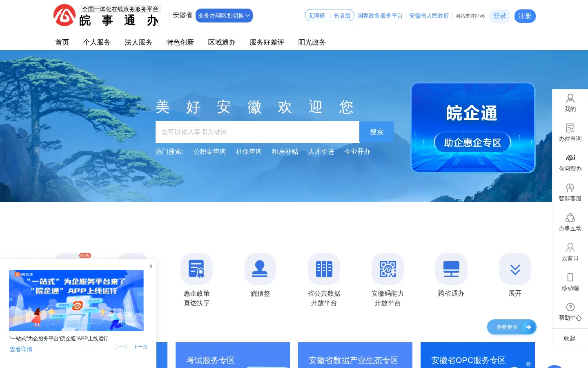Open 安徽省OPC服务专区 card
This screenshot has height=368, width=588.
(478, 355)
